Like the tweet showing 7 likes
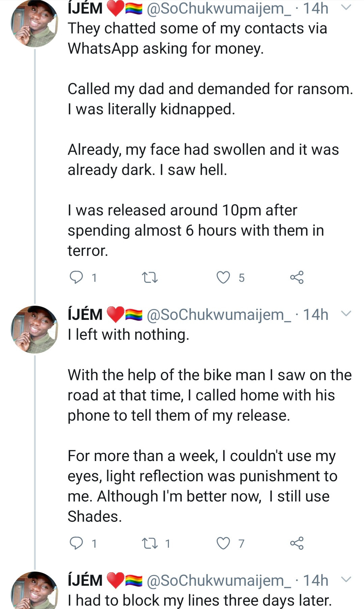Image resolution: width=364 pixels, height=609 pixels. point(223,543)
